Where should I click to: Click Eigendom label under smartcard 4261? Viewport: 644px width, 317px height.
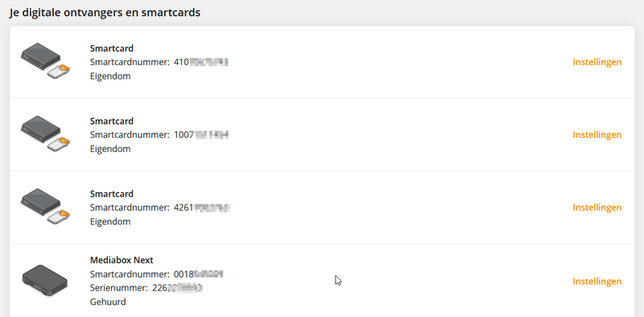(110, 221)
